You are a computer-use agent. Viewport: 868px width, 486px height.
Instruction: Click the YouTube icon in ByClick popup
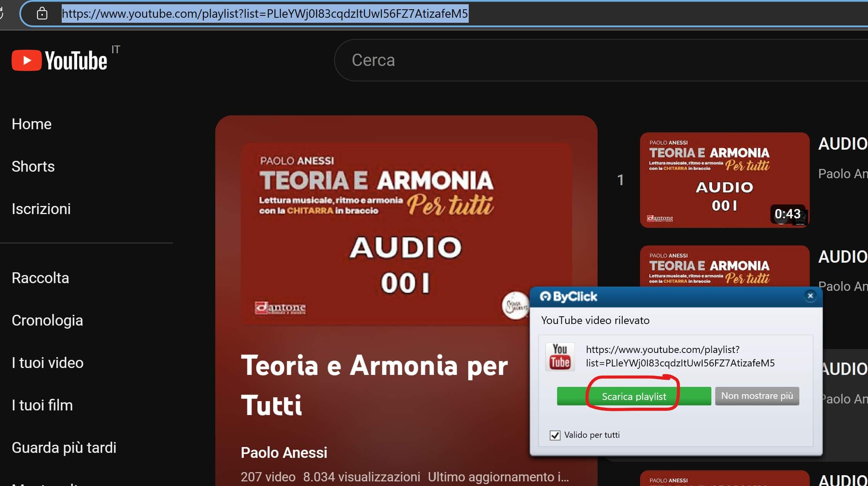coord(560,356)
